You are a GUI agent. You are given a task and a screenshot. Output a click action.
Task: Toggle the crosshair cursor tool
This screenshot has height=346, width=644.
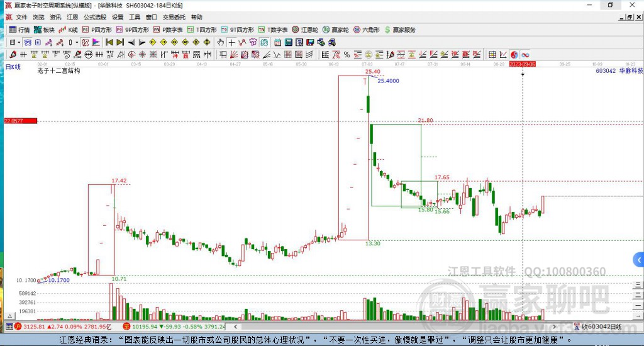click(231, 42)
